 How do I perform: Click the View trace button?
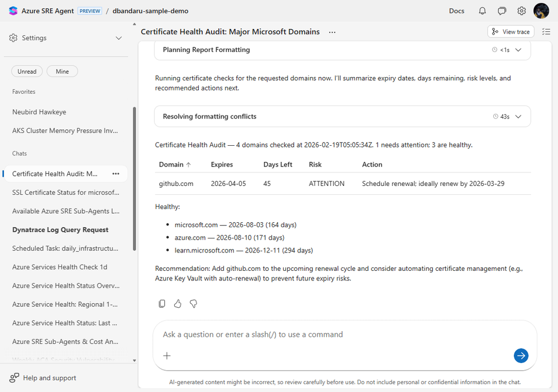tap(511, 32)
